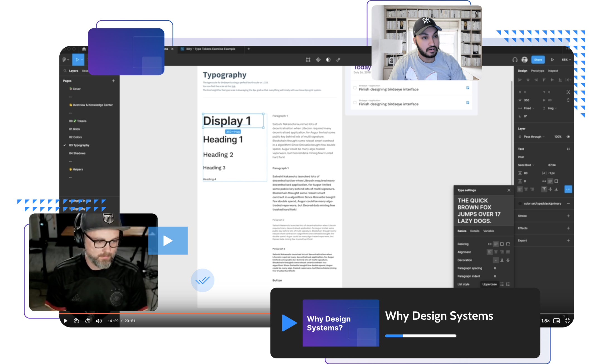The width and height of the screenshot is (613, 364).
Task: Add an Effect with its plus icon
Action: pos(568,228)
